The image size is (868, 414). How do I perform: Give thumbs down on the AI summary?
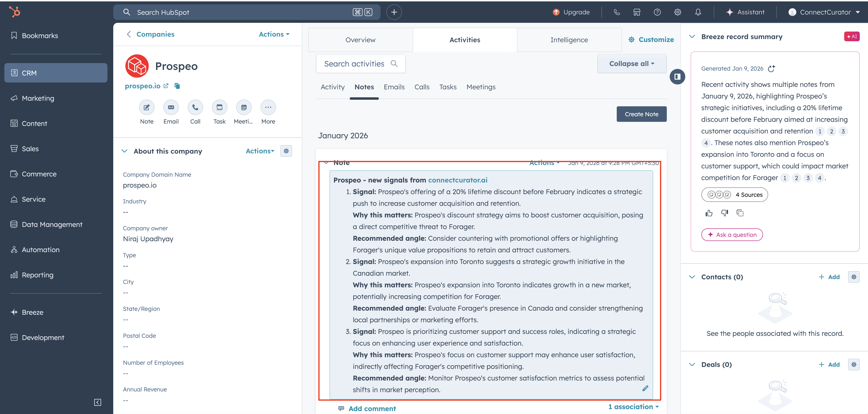pyautogui.click(x=724, y=213)
